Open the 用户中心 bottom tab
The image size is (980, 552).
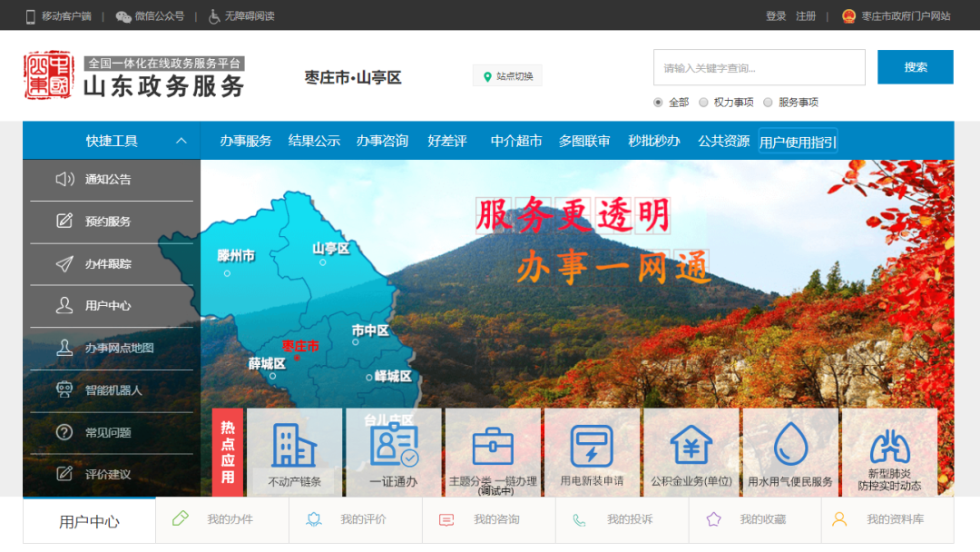[89, 521]
